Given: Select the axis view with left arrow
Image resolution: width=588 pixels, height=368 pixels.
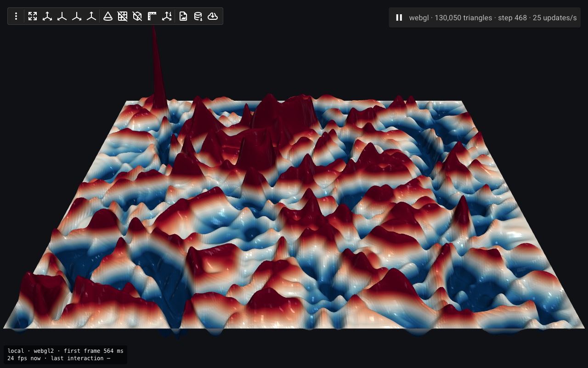Looking at the screenshot, I should tap(62, 16).
